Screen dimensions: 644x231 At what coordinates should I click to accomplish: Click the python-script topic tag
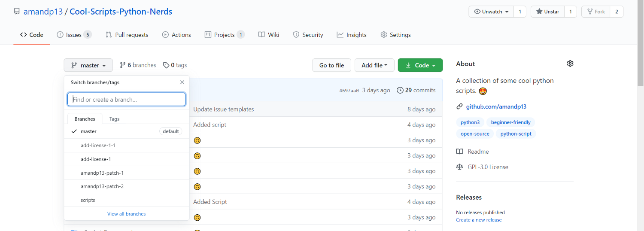point(516,134)
